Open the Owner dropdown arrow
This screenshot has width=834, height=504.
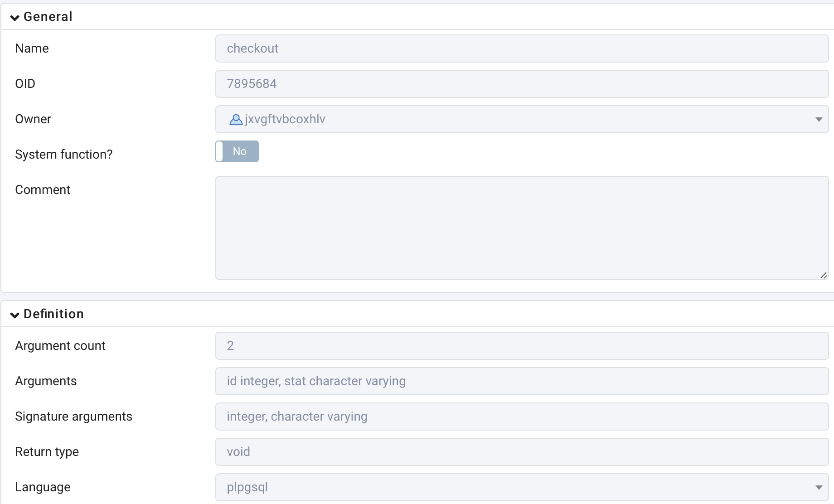819,120
